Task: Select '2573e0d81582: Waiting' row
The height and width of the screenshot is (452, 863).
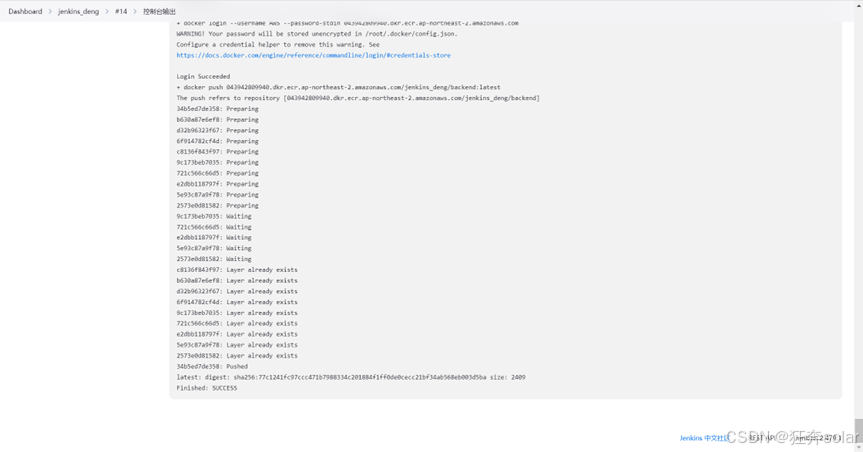Action: tap(214, 259)
